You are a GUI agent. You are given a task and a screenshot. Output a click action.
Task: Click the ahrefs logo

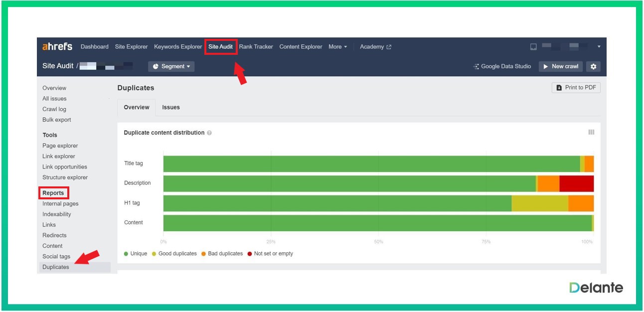57,47
